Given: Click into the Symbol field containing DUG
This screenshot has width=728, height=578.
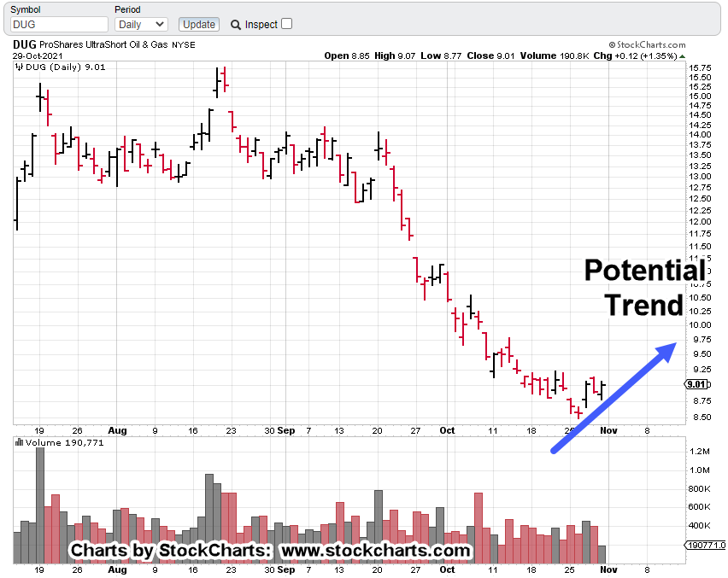Looking at the screenshot, I should [x=58, y=25].
